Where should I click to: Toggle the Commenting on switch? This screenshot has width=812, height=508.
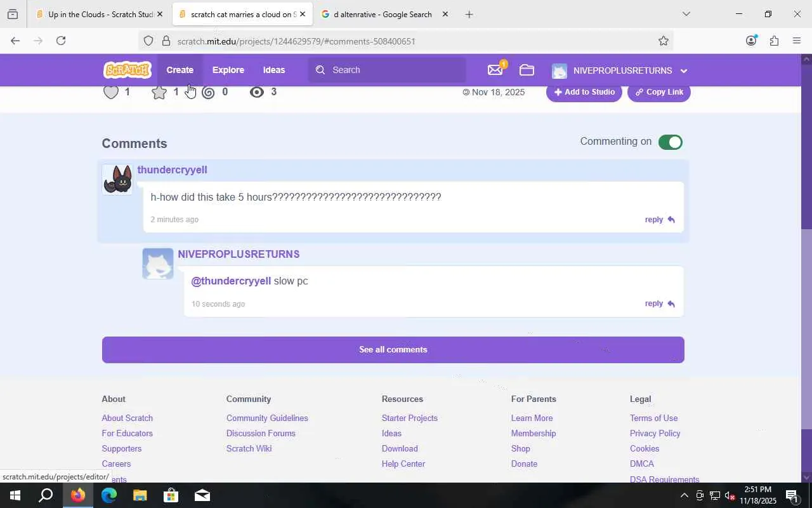[x=671, y=142]
